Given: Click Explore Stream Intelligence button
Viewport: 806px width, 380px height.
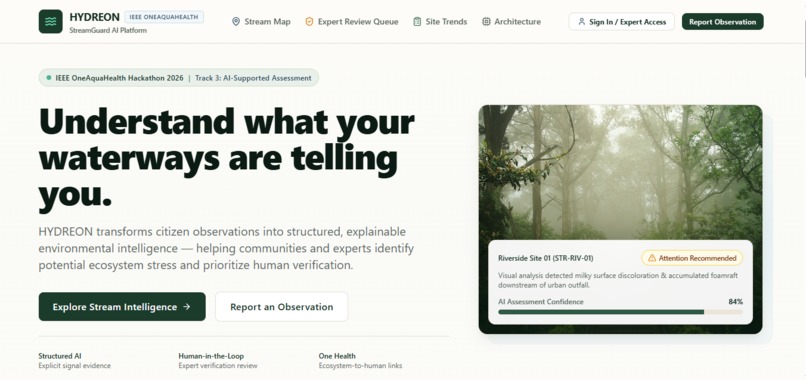Looking at the screenshot, I should (122, 306).
